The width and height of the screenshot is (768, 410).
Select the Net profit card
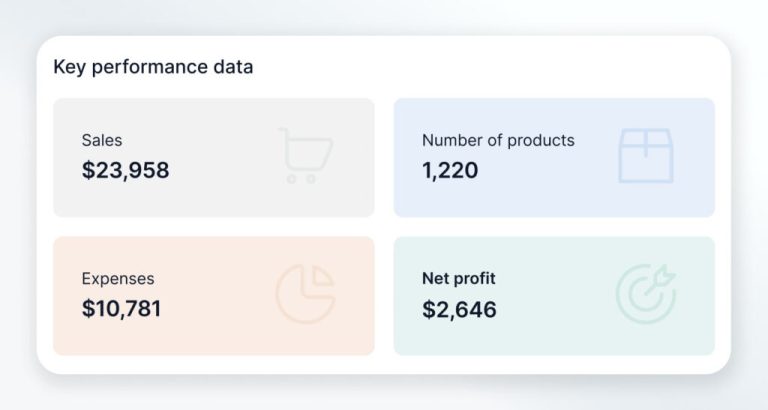click(x=554, y=295)
